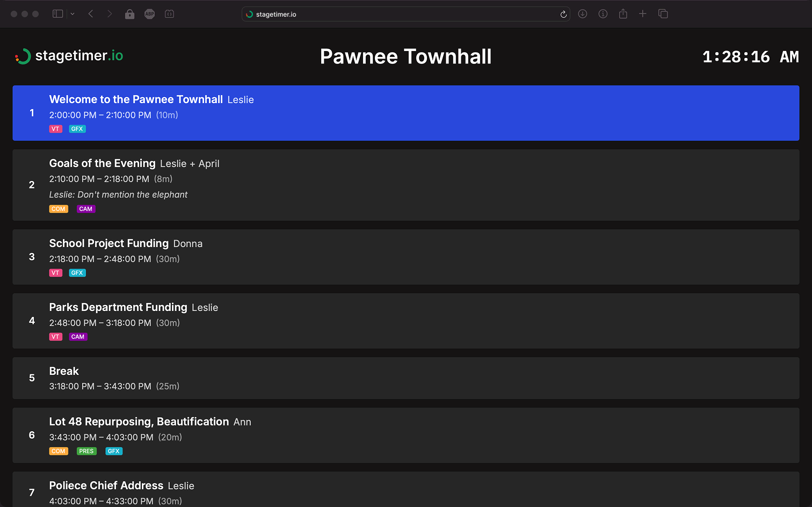Click the VT tag on School Project Funding
The width and height of the screenshot is (812, 507).
coord(55,273)
